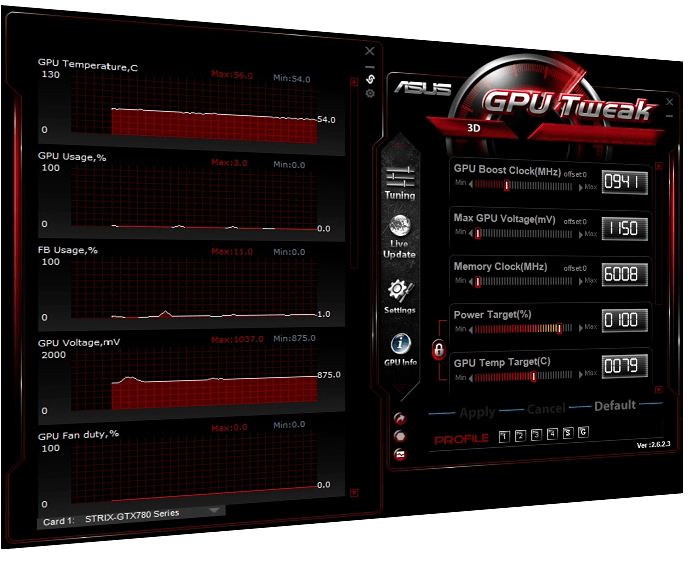
Task: Click the GPU Boost Clock value field 0941
Action: pos(624,182)
